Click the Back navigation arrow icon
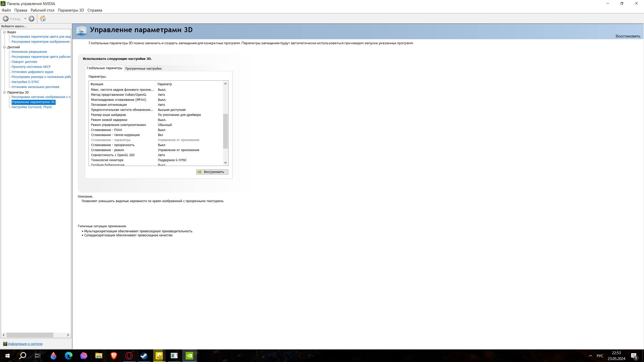The height and width of the screenshot is (362, 644). [6, 19]
